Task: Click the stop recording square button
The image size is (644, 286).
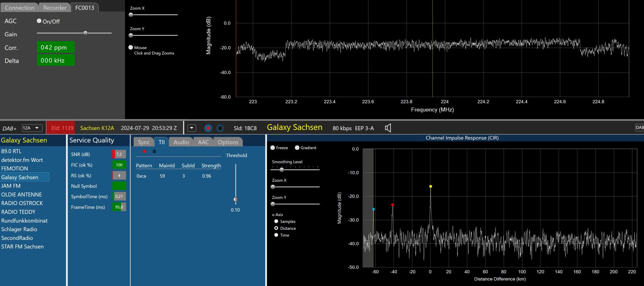Action: coord(220,128)
